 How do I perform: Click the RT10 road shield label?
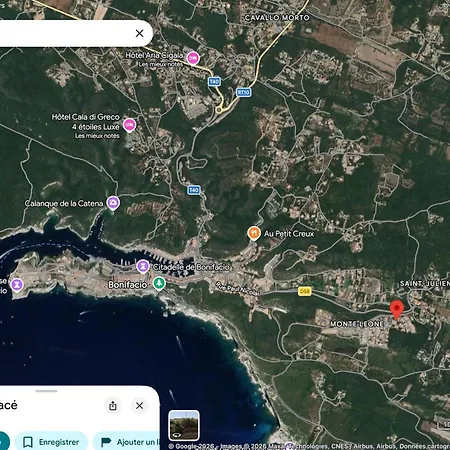click(x=243, y=92)
